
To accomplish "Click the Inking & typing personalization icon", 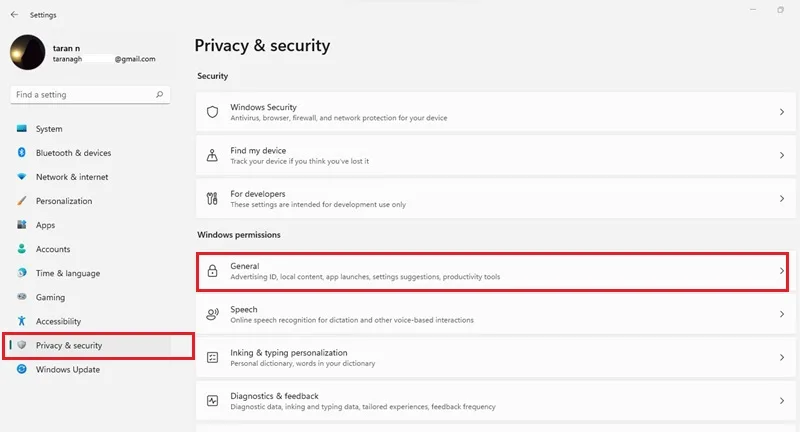I will coord(212,358).
